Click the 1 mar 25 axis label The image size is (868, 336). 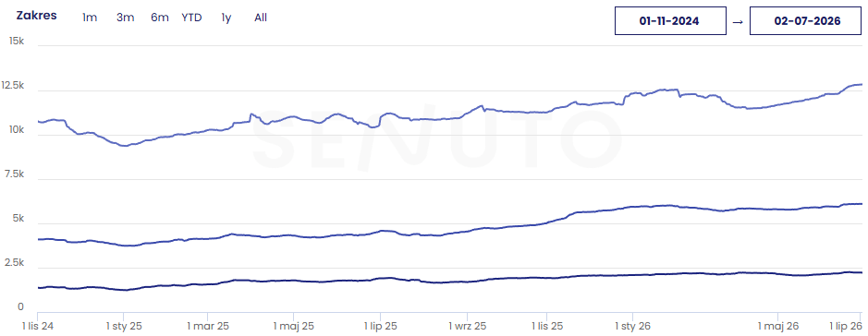coord(208,326)
